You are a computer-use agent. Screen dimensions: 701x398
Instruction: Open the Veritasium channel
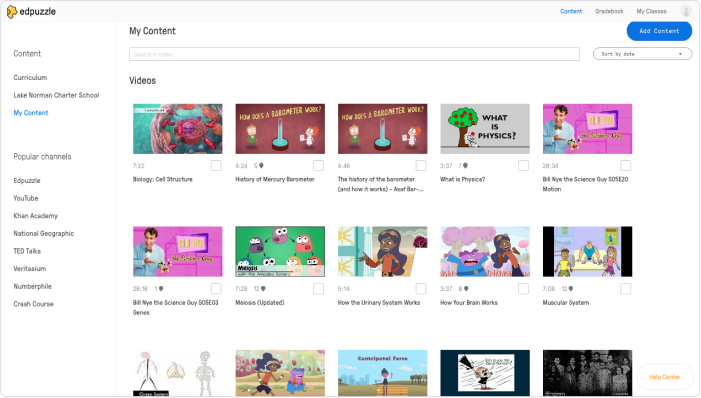tap(30, 269)
